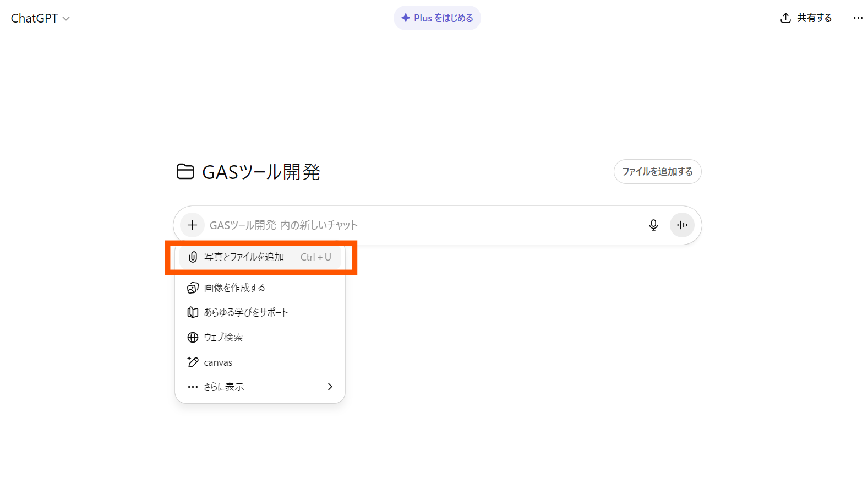Image resolution: width=868 pixels, height=499 pixels.
Task: Open the ChatGPT model selector dropdown
Action: pos(40,18)
